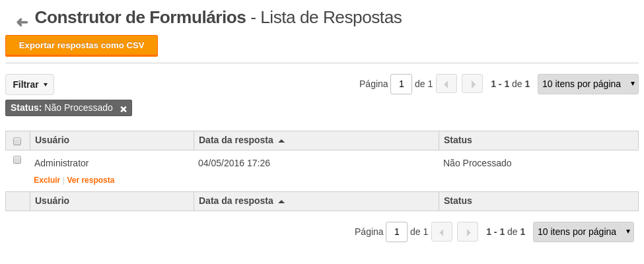Viewport: 644px width, 264px height.
Task: Go to next page in top pagination
Action: pyautogui.click(x=472, y=84)
